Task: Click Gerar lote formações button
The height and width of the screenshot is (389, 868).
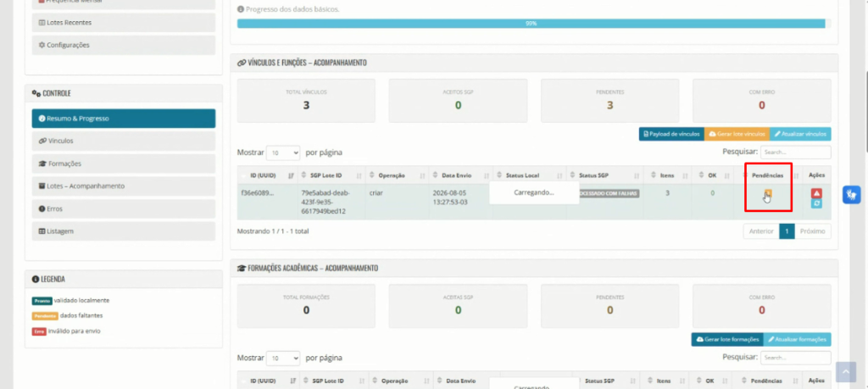Action: tap(726, 339)
